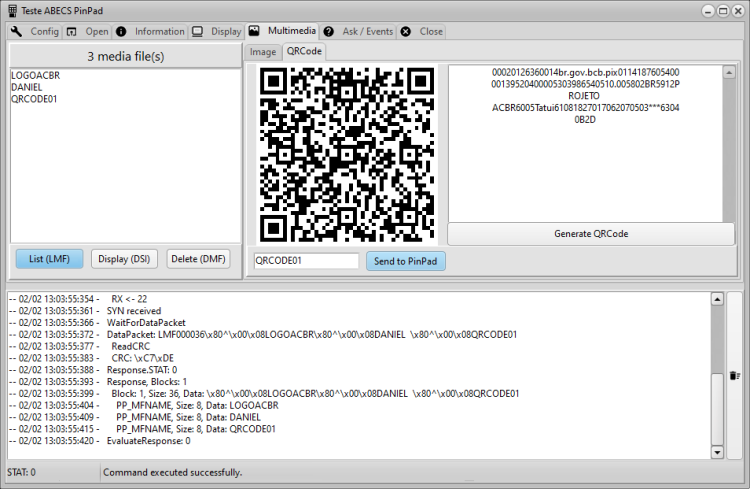The width and height of the screenshot is (750, 489).
Task: Click the Multimedia picture icon
Action: (x=254, y=31)
